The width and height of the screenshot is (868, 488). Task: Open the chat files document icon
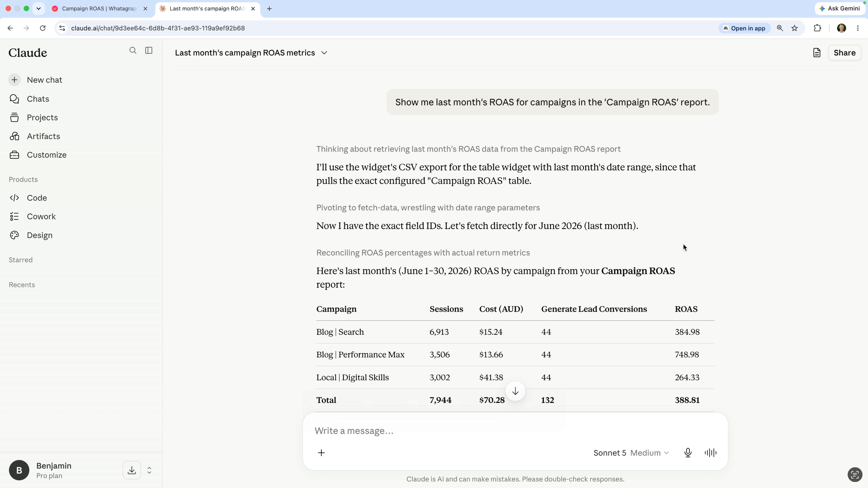[x=817, y=53]
